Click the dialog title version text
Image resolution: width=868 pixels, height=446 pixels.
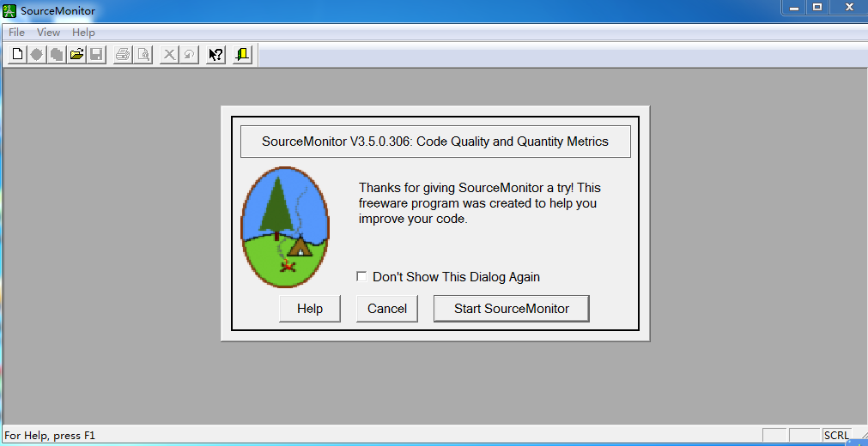(435, 142)
